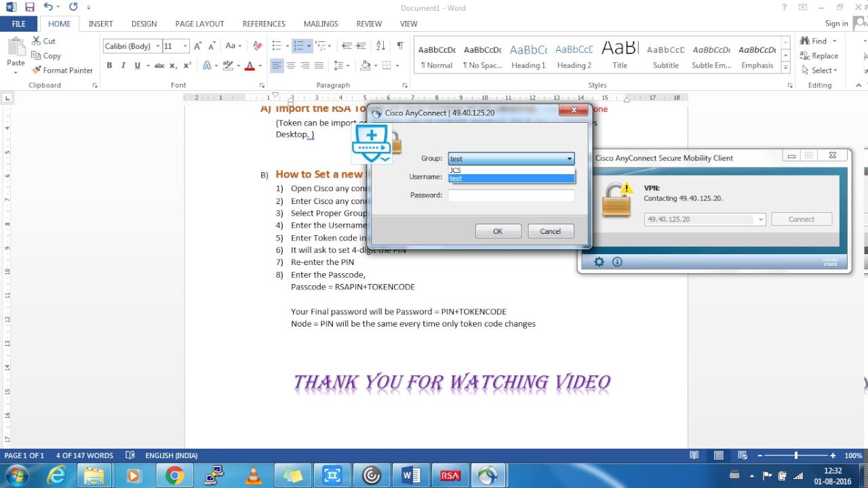Choose test from the Group dropdown list
Image resolution: width=868 pixels, height=488 pixels.
point(511,178)
